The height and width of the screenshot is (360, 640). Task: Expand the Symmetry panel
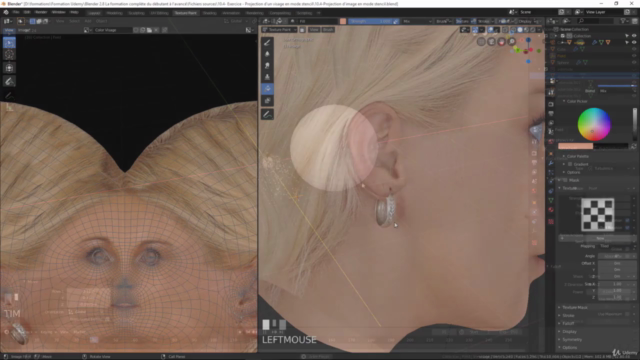(x=572, y=340)
